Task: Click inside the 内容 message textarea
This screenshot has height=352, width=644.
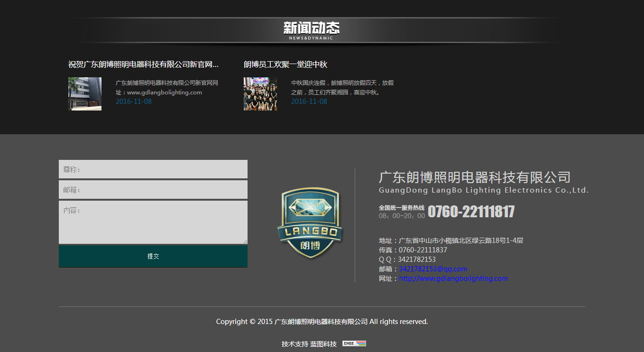Action: (x=153, y=222)
